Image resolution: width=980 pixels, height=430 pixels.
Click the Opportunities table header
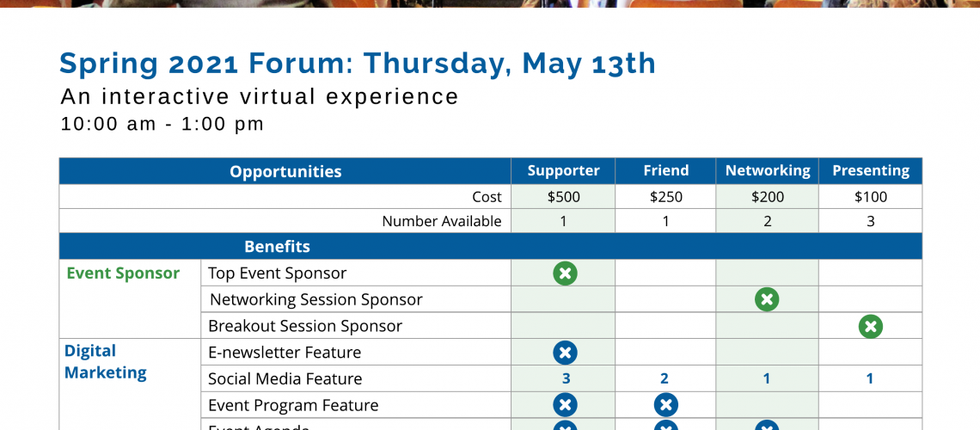[x=285, y=171]
